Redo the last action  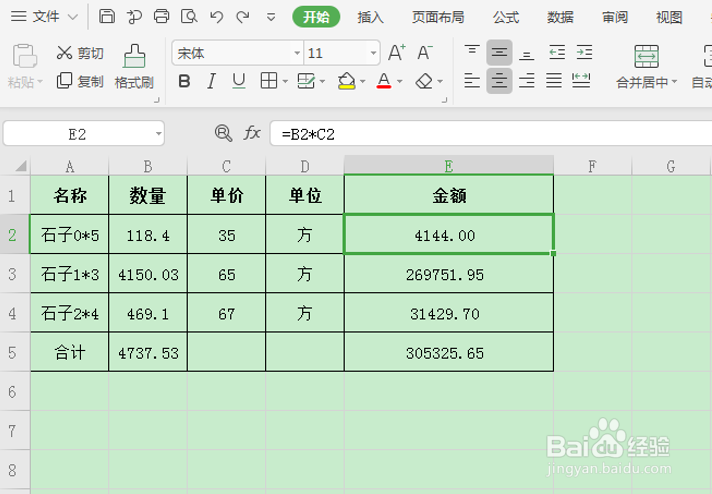(x=243, y=17)
